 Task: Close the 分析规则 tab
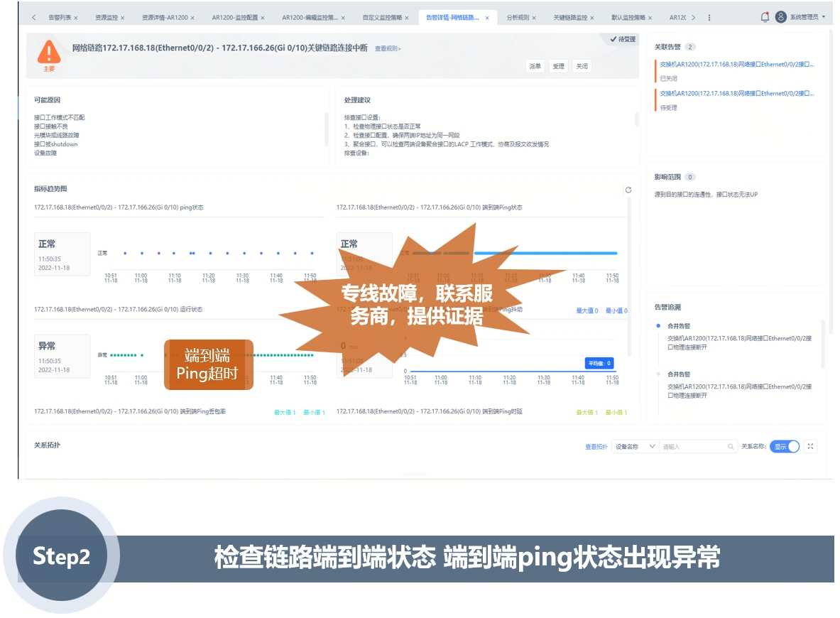534,18
